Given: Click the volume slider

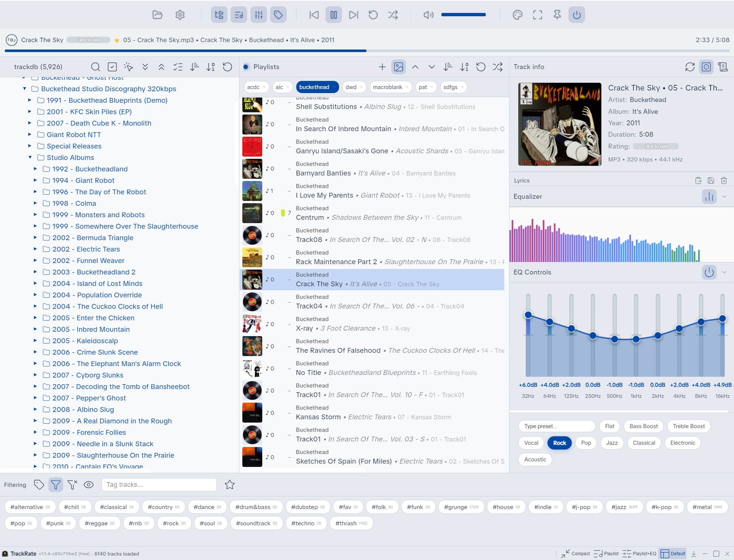Looking at the screenshot, I should (464, 15).
